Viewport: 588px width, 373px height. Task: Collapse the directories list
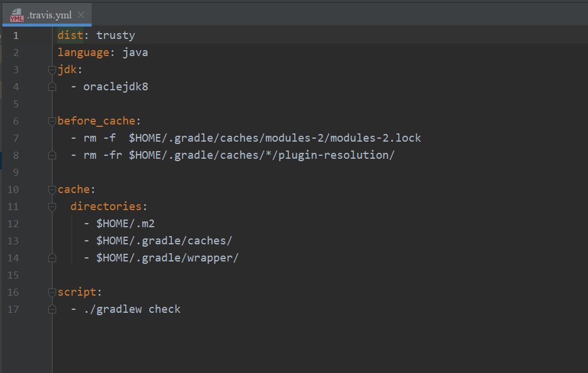click(x=52, y=207)
